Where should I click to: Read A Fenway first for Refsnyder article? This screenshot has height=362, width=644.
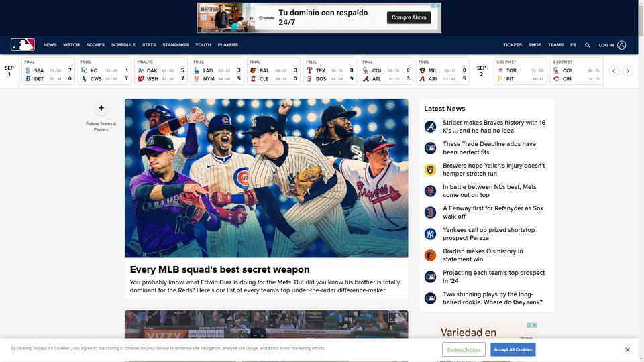coord(493,213)
